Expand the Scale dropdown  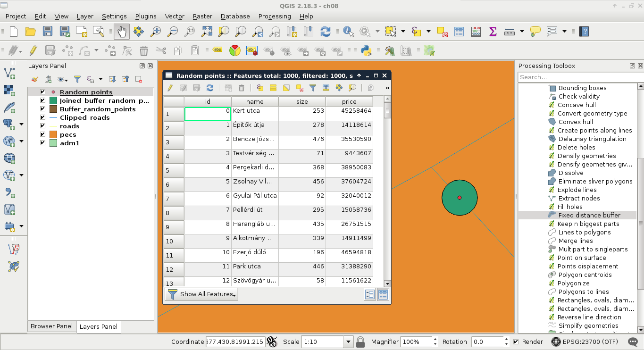pos(349,342)
